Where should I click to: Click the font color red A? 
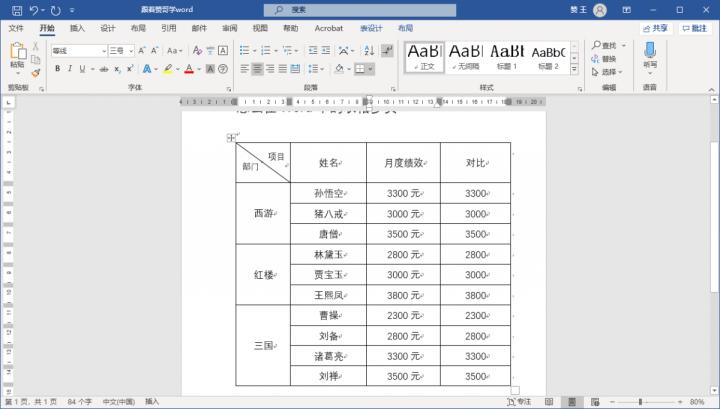pyautogui.click(x=189, y=69)
